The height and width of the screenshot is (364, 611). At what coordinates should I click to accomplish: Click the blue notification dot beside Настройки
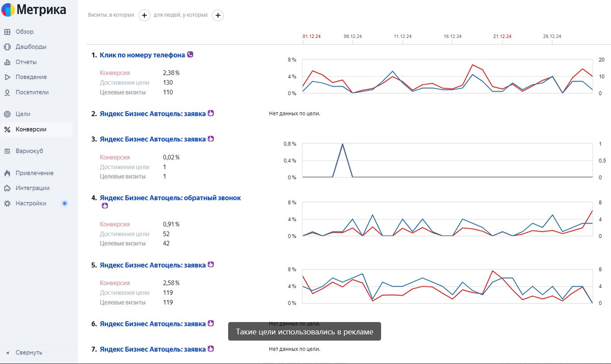point(65,204)
